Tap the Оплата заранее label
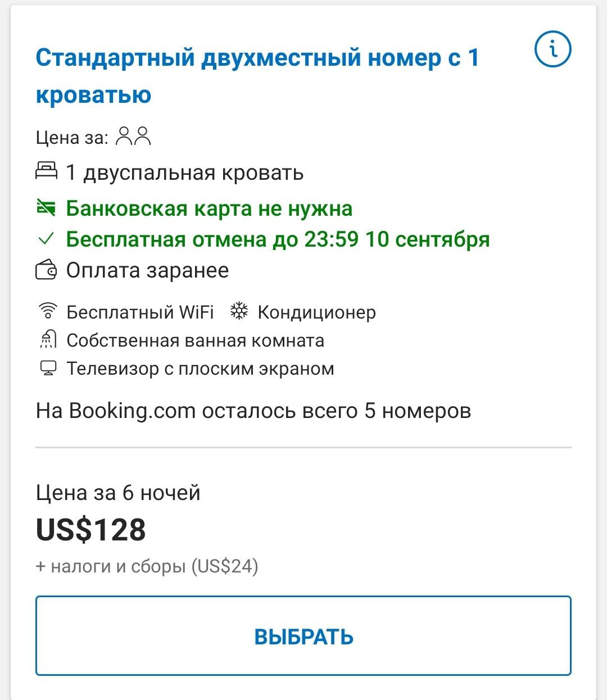 (147, 271)
